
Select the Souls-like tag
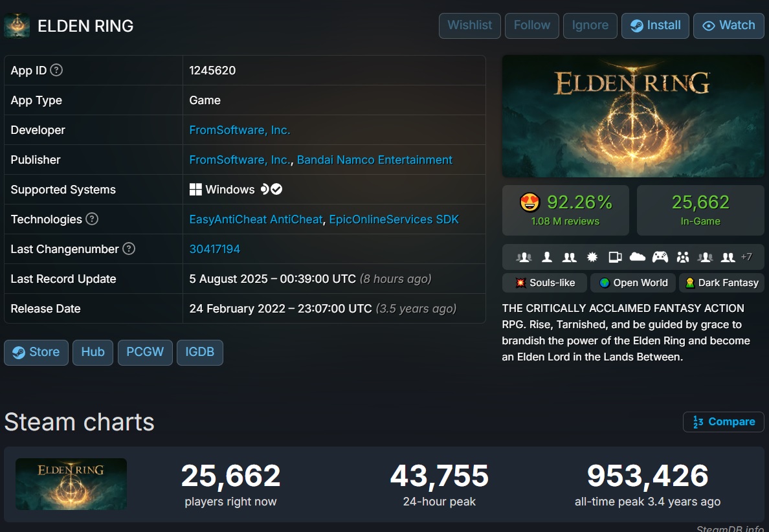point(544,283)
